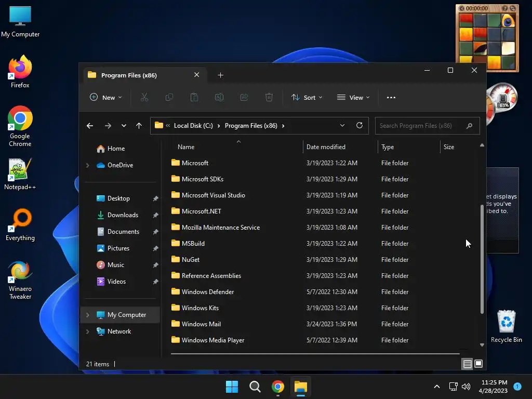
Task: Select the Winaero Tweaker desktop icon
Action: [x=20, y=280]
